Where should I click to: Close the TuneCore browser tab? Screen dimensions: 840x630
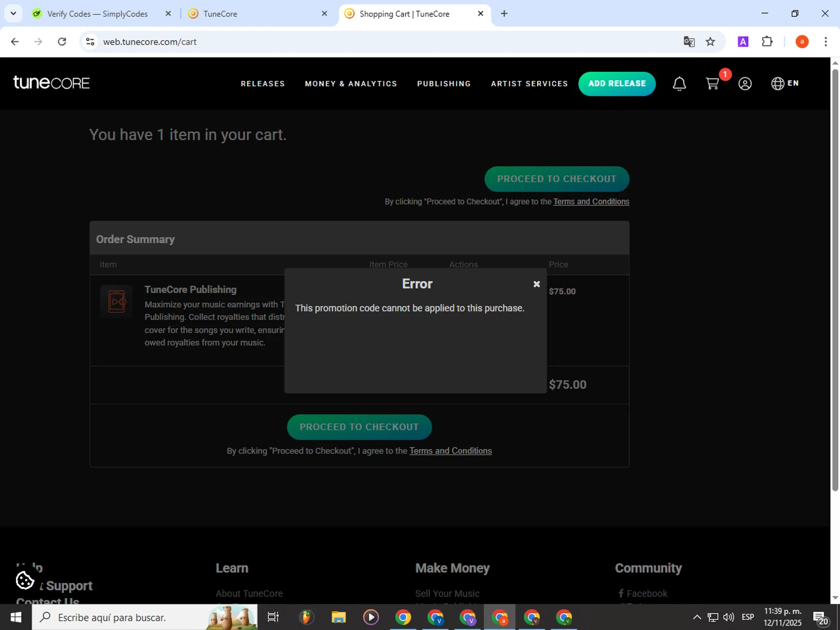point(324,14)
